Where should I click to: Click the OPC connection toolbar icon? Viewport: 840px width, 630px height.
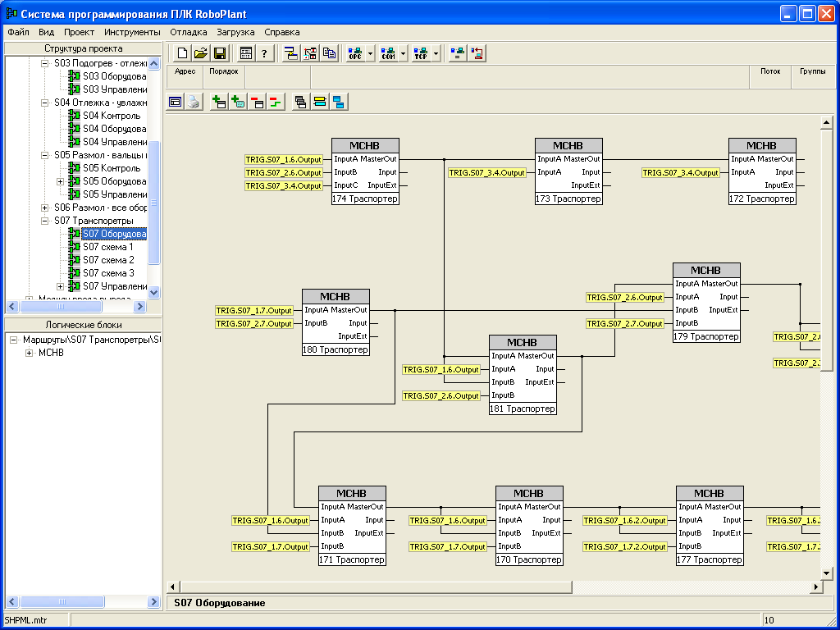[355, 53]
